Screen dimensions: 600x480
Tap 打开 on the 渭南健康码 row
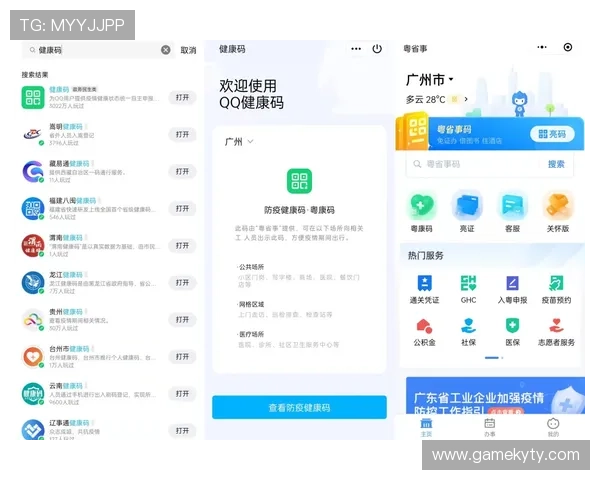click(182, 245)
